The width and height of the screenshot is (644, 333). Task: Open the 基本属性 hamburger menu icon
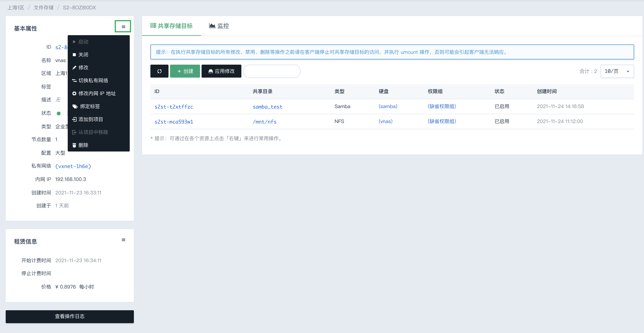coord(123,26)
